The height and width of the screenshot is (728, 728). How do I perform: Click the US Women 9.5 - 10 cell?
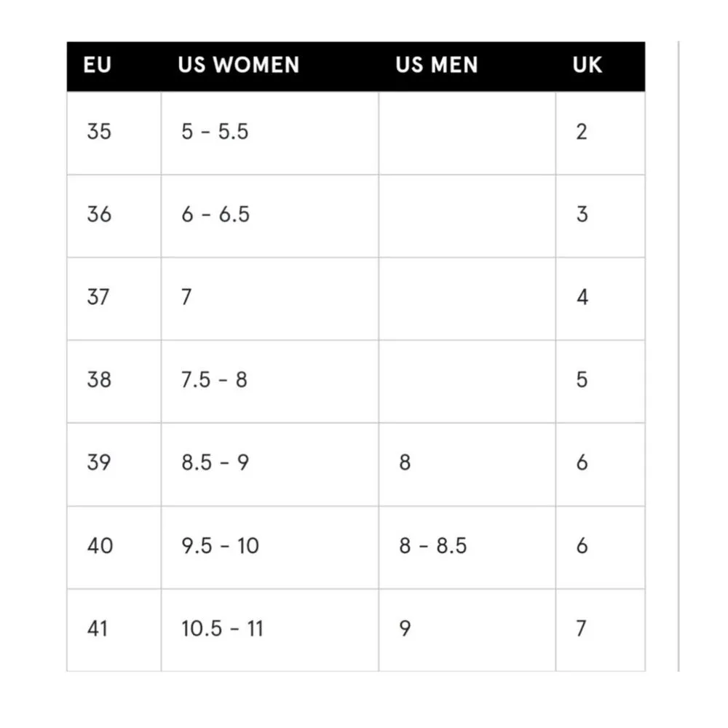pos(220,546)
